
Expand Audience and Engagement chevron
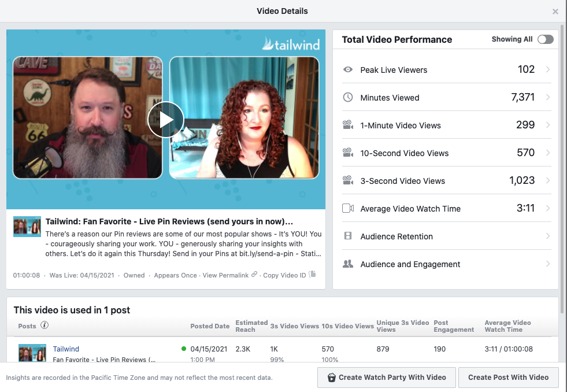pyautogui.click(x=548, y=264)
